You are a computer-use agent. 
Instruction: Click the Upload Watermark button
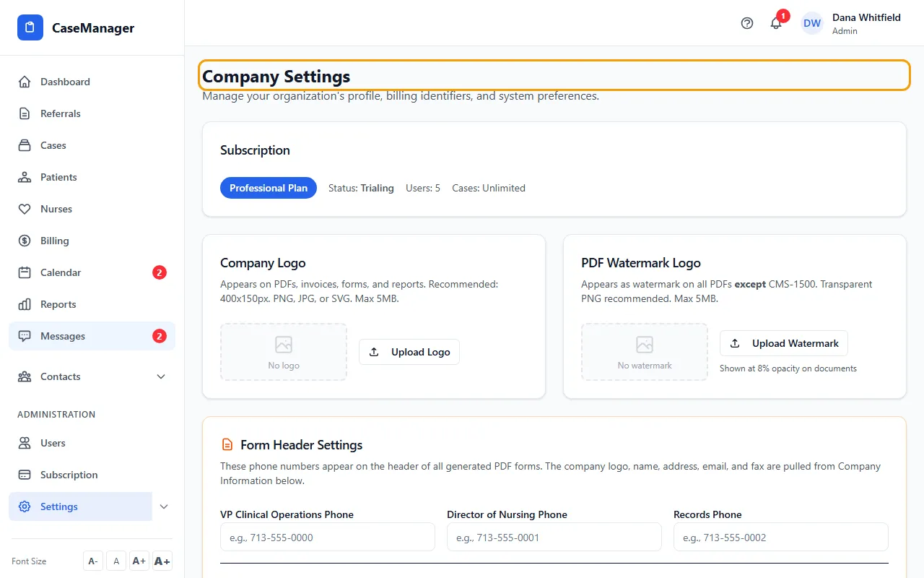pyautogui.click(x=784, y=343)
